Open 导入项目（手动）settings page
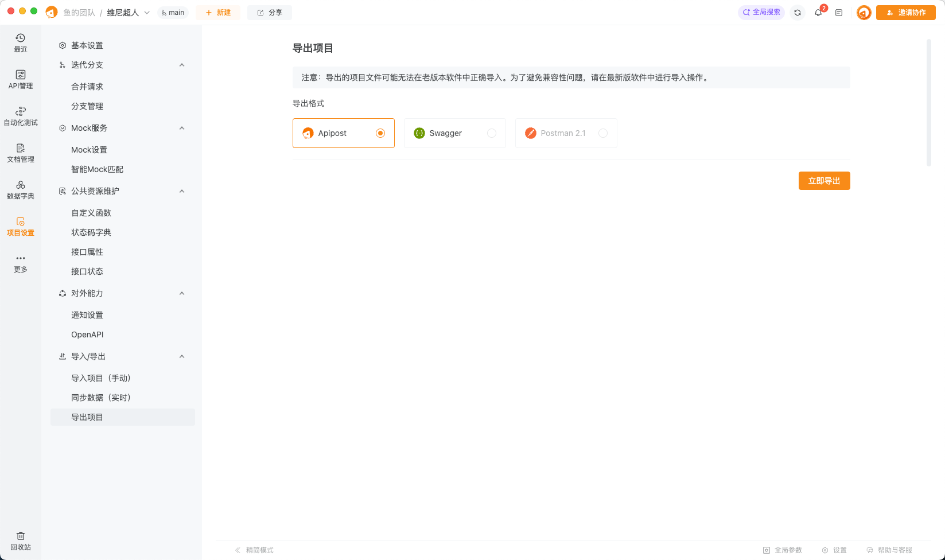Screen dimensions: 945x560 [101, 378]
